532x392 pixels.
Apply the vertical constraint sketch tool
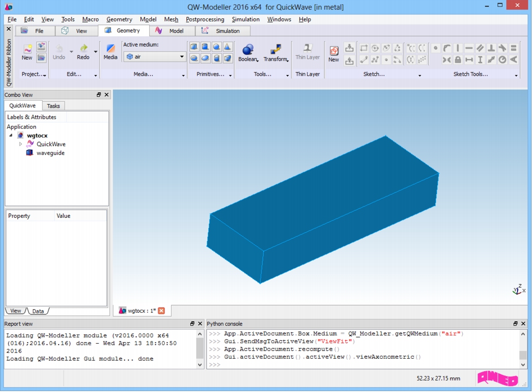(458, 48)
